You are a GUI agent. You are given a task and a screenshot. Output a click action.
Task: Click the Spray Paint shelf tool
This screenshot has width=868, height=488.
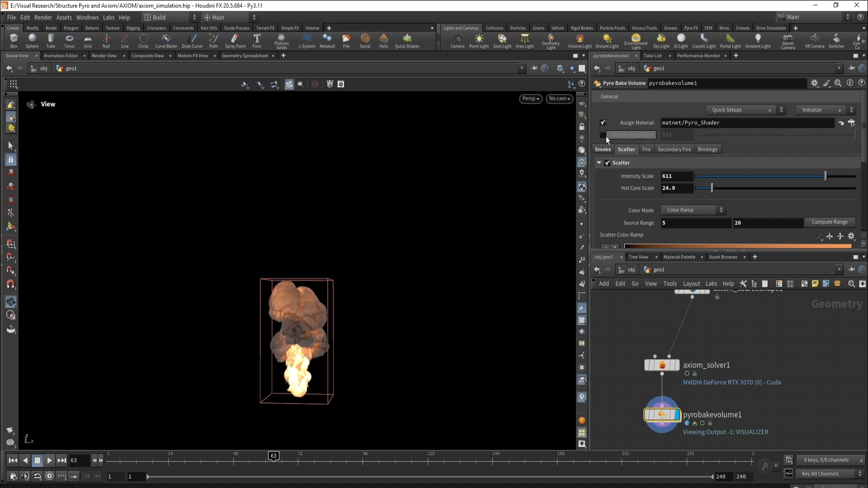click(235, 40)
